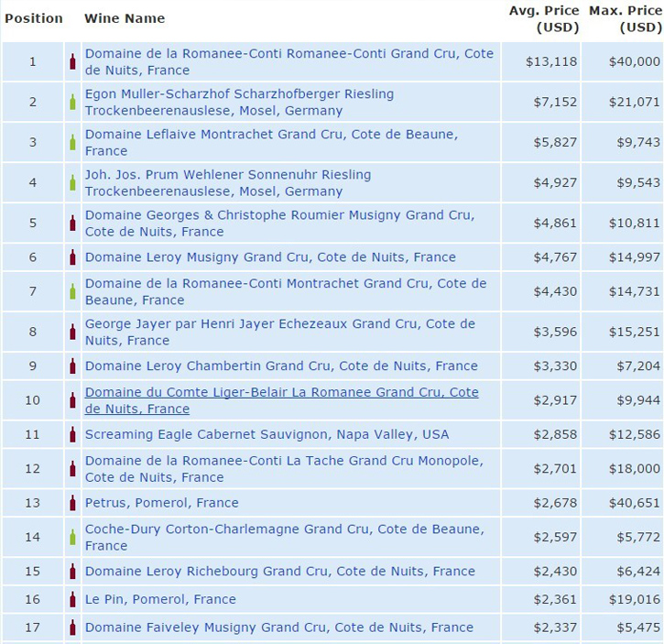Click white wine bottle icon for Egon Muller row
This screenshot has height=644, width=664.
tap(72, 102)
